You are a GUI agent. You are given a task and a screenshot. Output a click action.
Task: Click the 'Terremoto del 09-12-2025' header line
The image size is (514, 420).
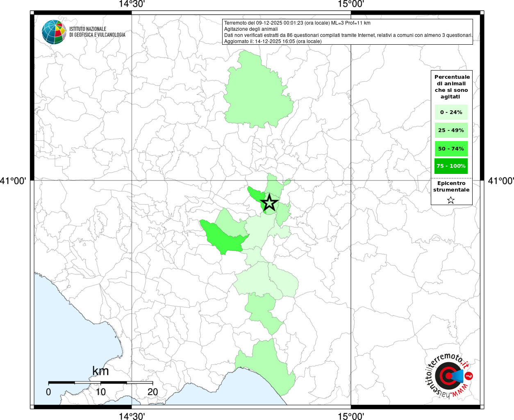tap(297, 23)
